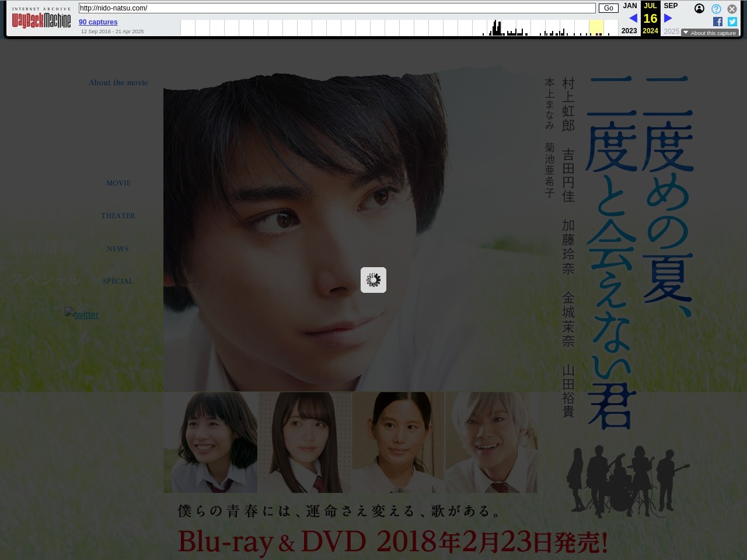Click the loading spinner icon
This screenshot has height=560, width=747.
(373, 280)
